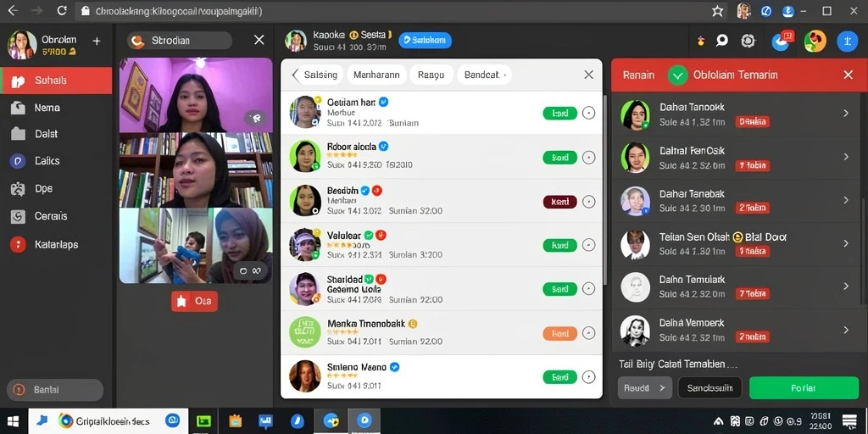
Task: Open the settings gear icon in top bar
Action: pos(748,41)
